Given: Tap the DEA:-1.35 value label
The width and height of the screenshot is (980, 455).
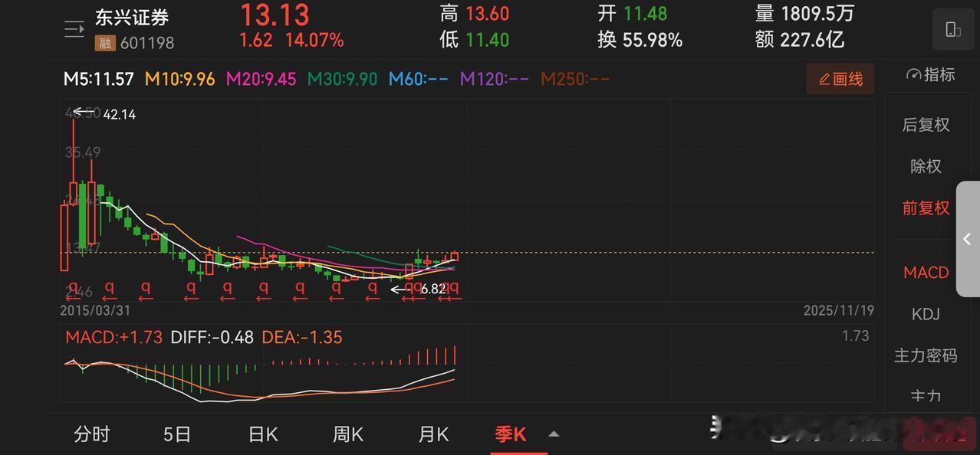Looking at the screenshot, I should coord(302,337).
